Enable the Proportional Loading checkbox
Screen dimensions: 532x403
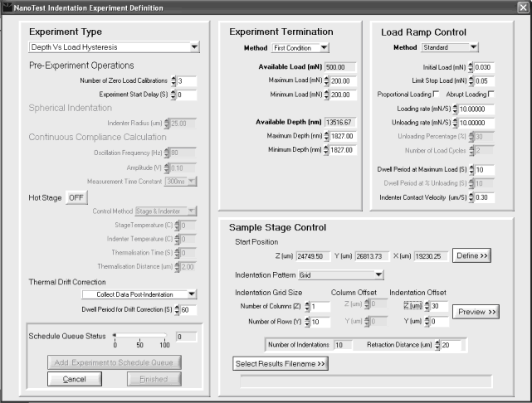pos(437,94)
